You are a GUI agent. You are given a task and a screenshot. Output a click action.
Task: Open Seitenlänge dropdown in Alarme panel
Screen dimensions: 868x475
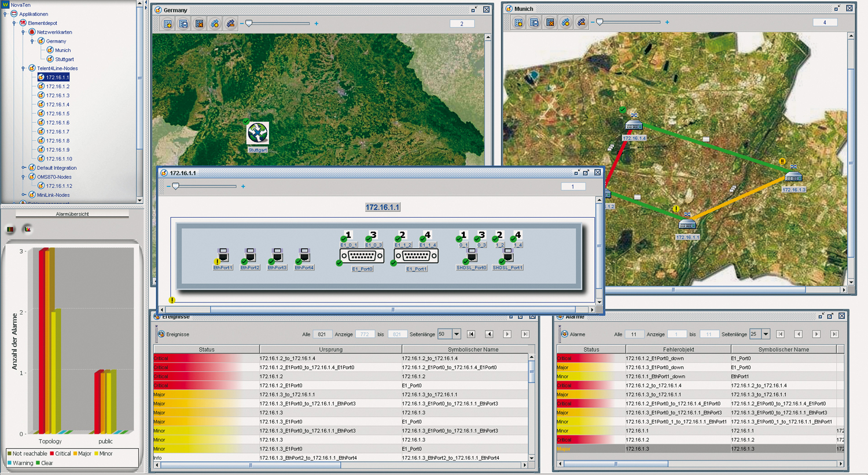coord(766,334)
